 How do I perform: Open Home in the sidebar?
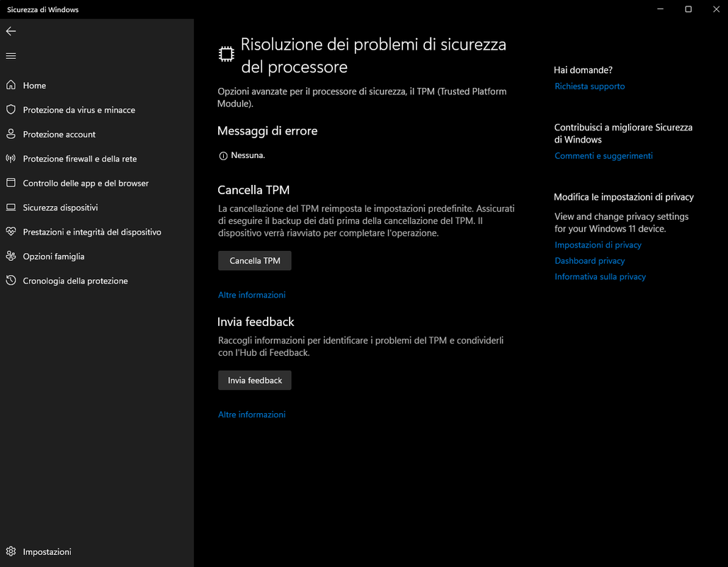point(96,86)
